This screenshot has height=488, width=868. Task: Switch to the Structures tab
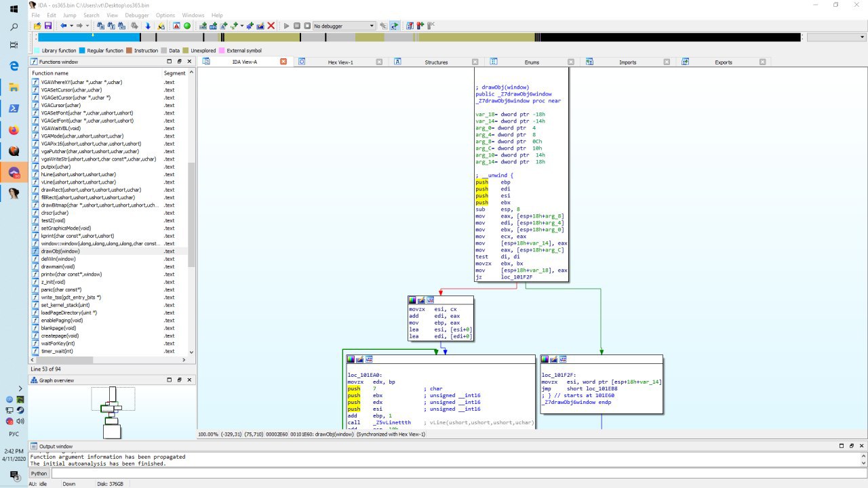point(436,62)
